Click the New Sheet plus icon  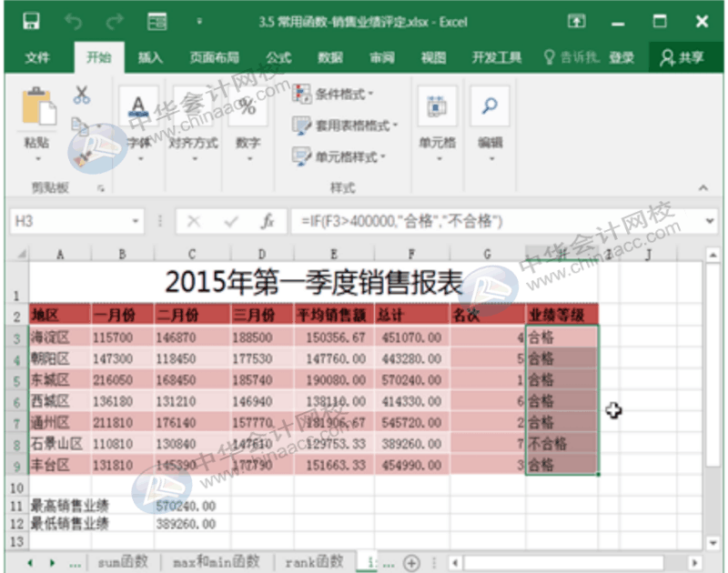pos(411,563)
